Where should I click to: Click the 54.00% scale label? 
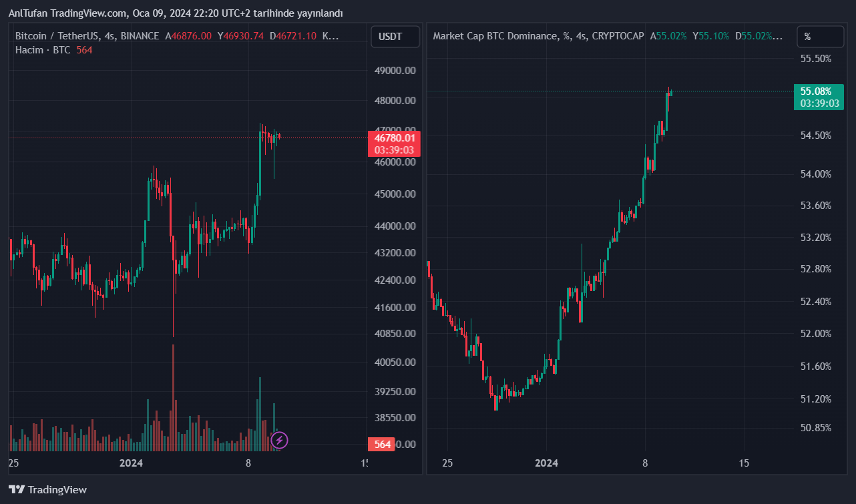pos(815,174)
